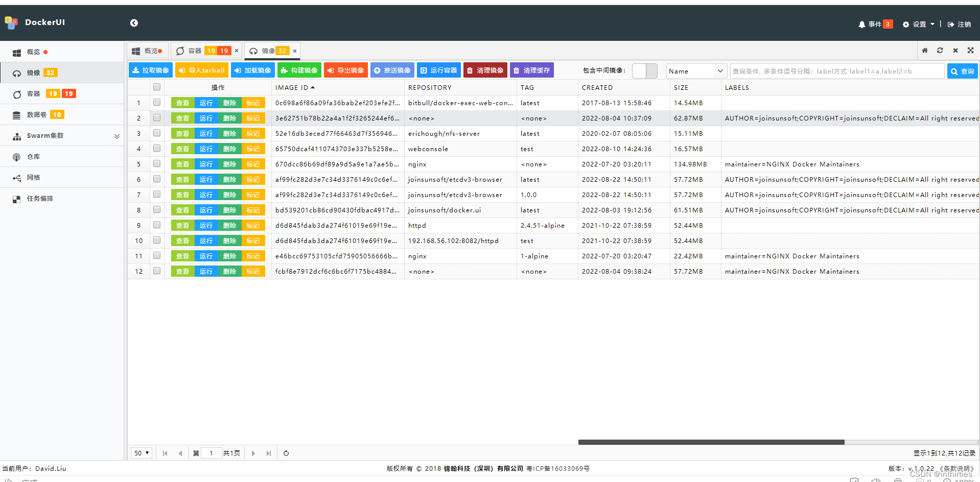Collapse the sidebar with the arrow icon

134,22
